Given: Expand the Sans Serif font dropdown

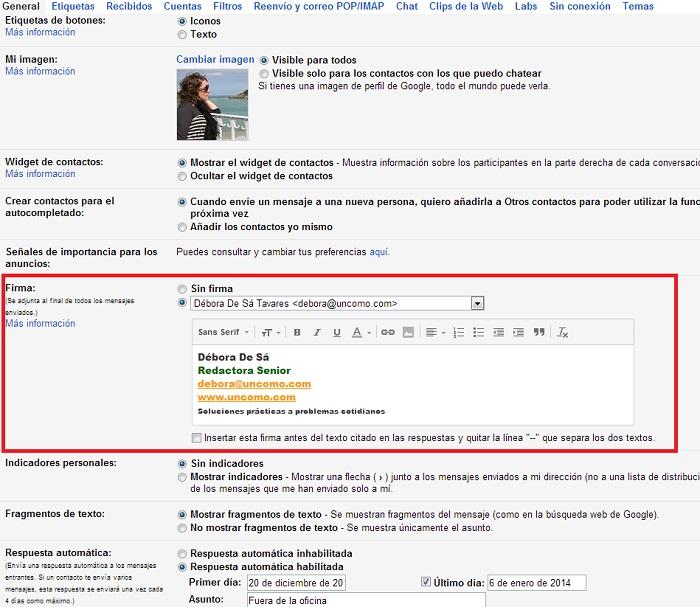Looking at the screenshot, I should pos(223,332).
